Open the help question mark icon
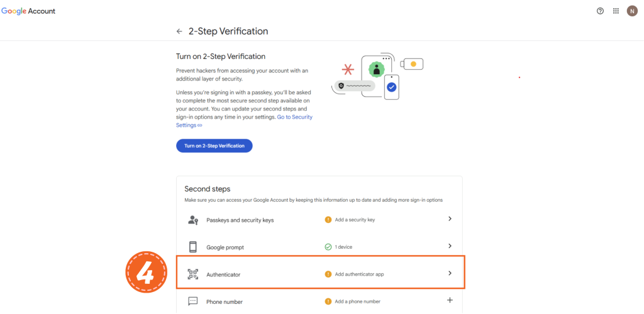644x314 pixels. tap(600, 11)
